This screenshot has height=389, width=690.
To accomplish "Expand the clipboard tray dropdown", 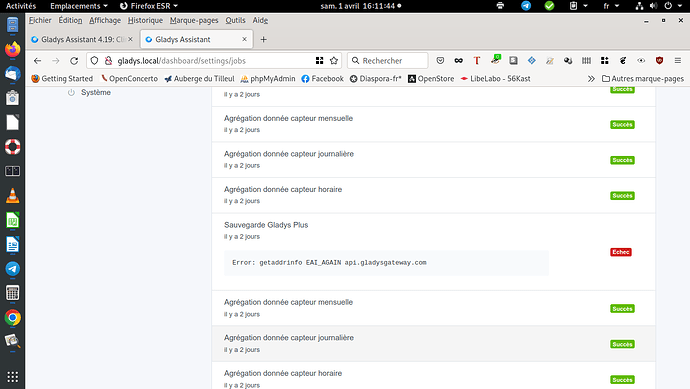I will point(579,6).
